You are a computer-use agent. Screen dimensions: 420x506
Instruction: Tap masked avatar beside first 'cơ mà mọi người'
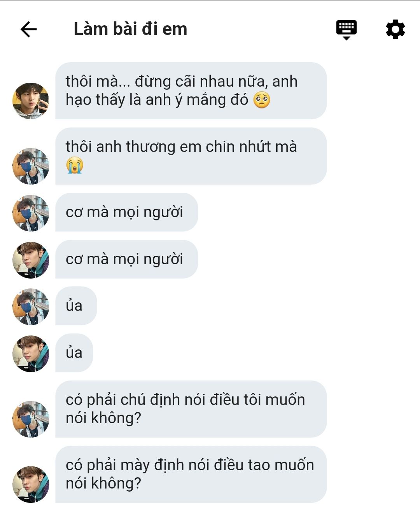(x=31, y=213)
